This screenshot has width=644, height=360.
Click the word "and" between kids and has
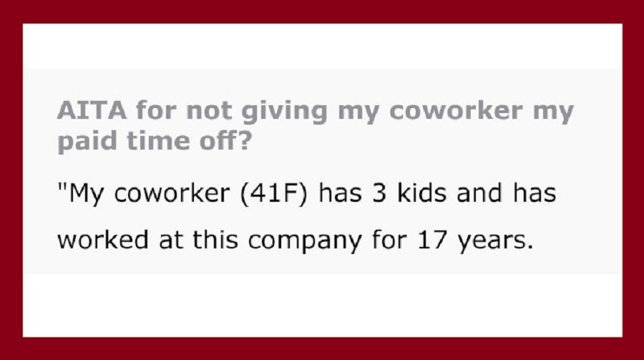[x=479, y=193]
